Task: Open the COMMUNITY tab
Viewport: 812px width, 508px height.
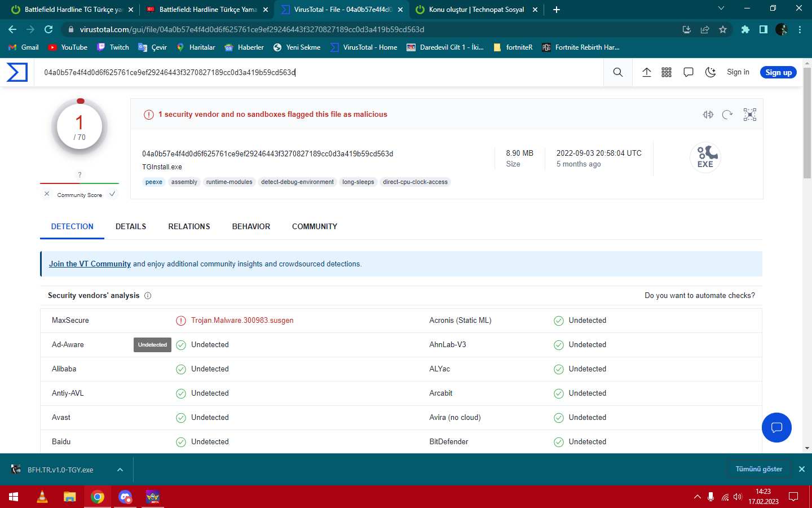Action: 315,226
